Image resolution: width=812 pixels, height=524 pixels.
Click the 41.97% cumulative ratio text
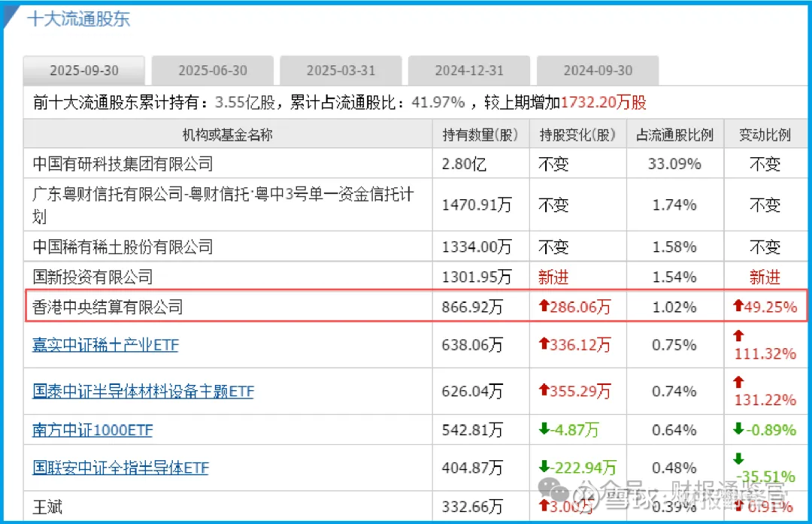tap(438, 102)
